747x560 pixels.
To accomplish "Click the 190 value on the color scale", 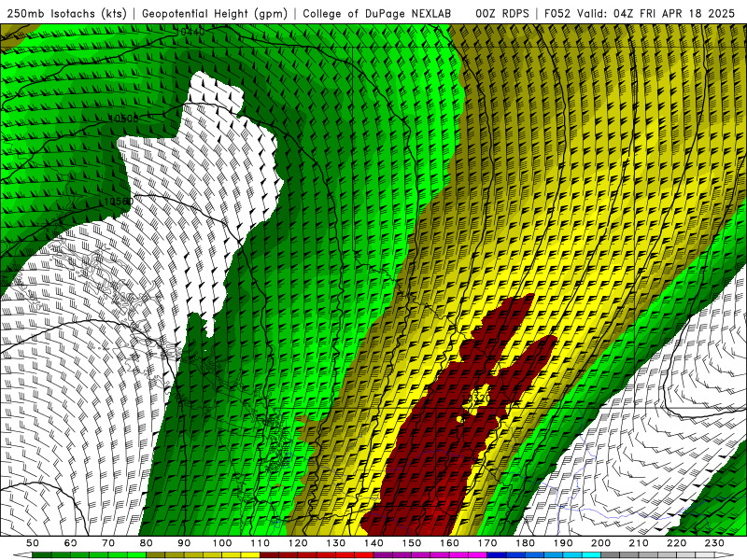I will tap(563, 543).
